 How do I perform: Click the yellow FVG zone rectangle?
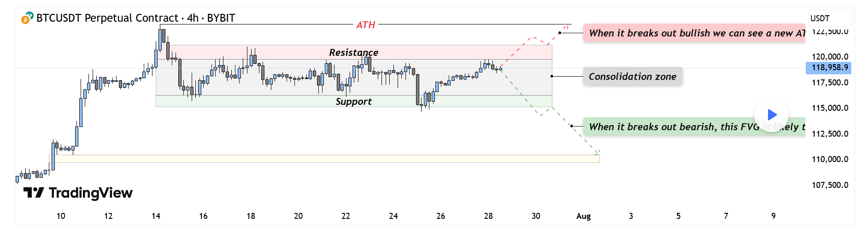(323, 159)
